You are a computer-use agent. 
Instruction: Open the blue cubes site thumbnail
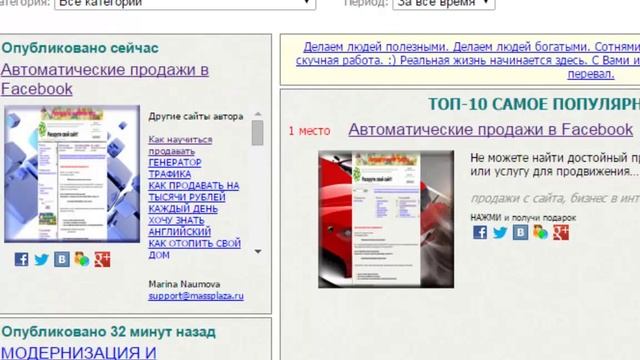(72, 174)
